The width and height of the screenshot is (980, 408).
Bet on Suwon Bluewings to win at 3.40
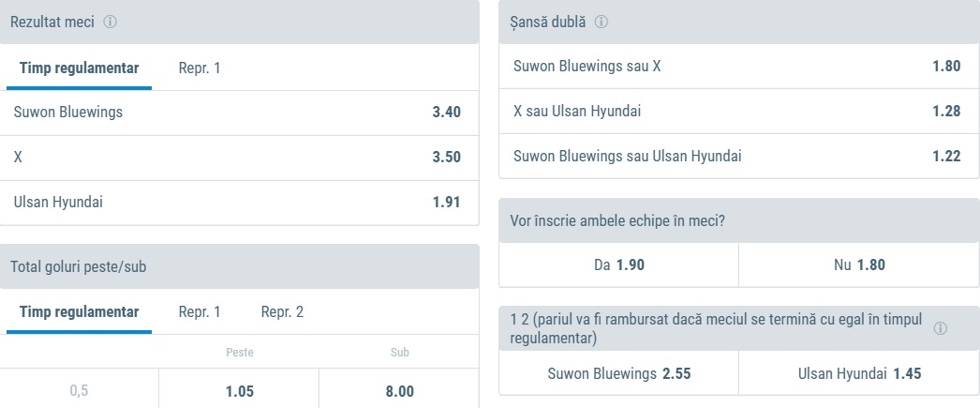click(x=239, y=113)
